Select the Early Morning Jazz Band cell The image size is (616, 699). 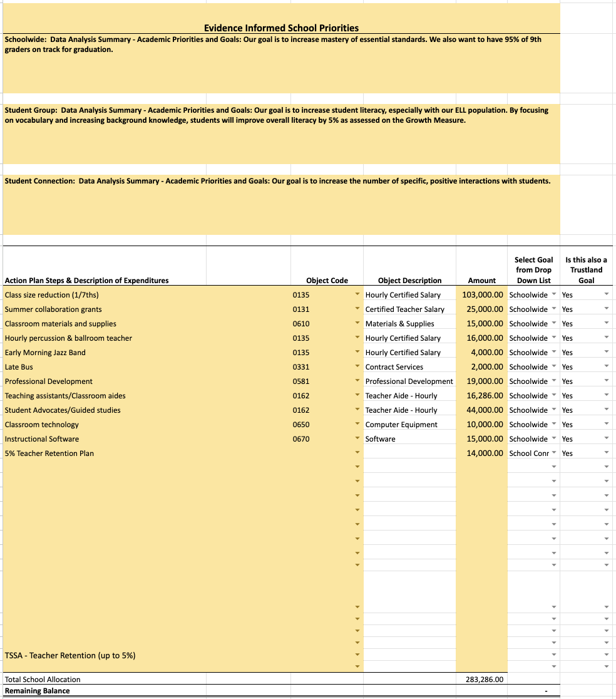click(45, 352)
